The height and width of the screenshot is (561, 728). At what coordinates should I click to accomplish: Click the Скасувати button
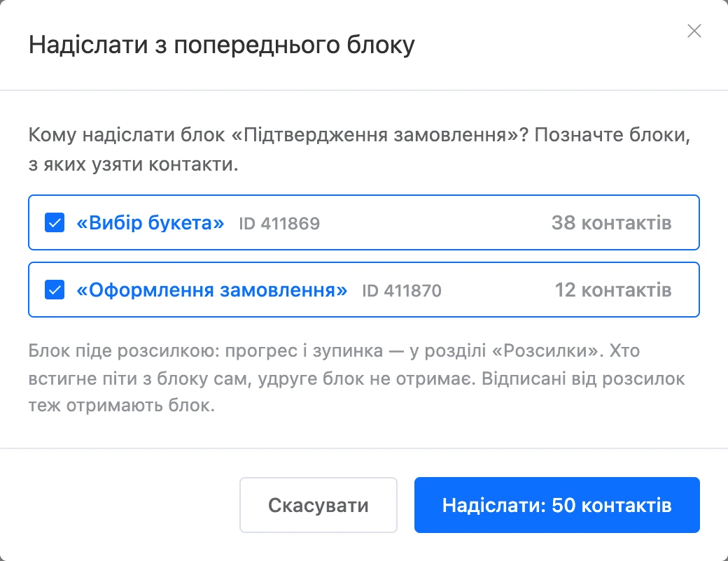(318, 505)
